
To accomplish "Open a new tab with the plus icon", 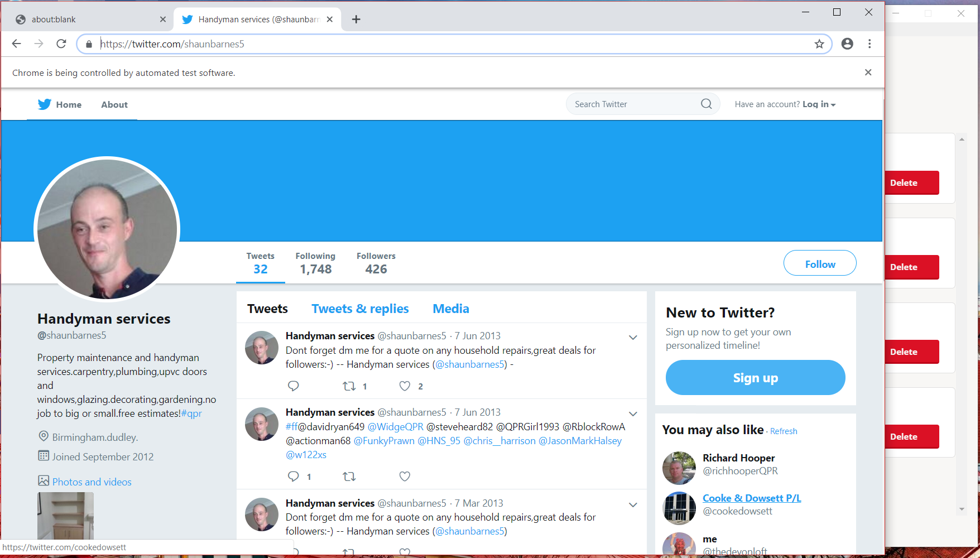I will pyautogui.click(x=356, y=20).
